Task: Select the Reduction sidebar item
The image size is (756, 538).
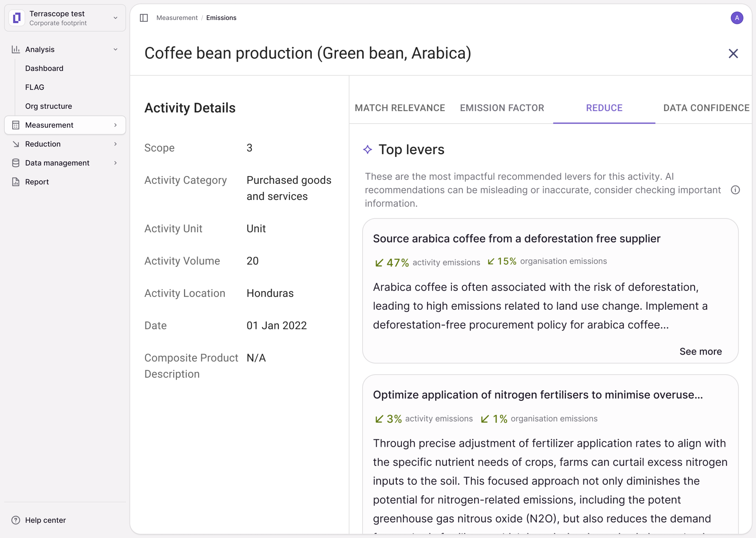Action: coord(65,144)
